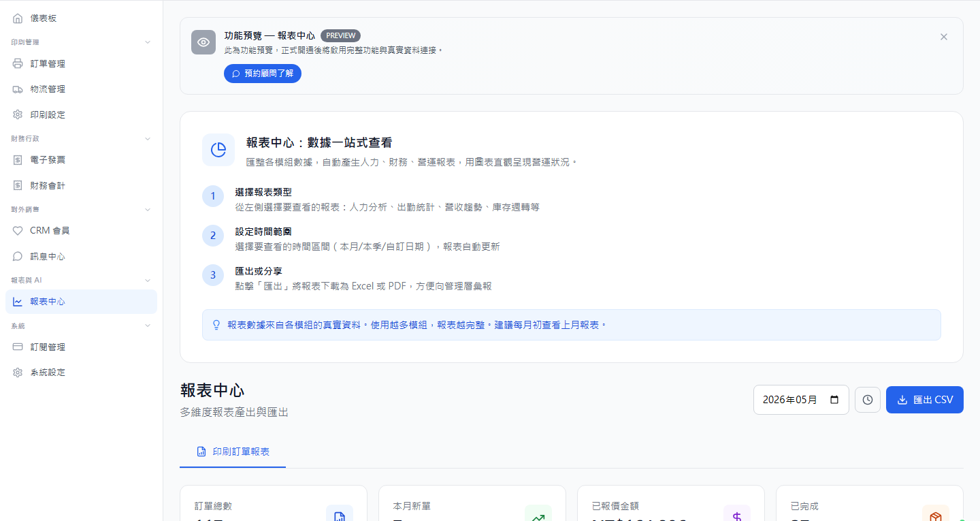Click the 匯出 CSV button

coord(925,400)
